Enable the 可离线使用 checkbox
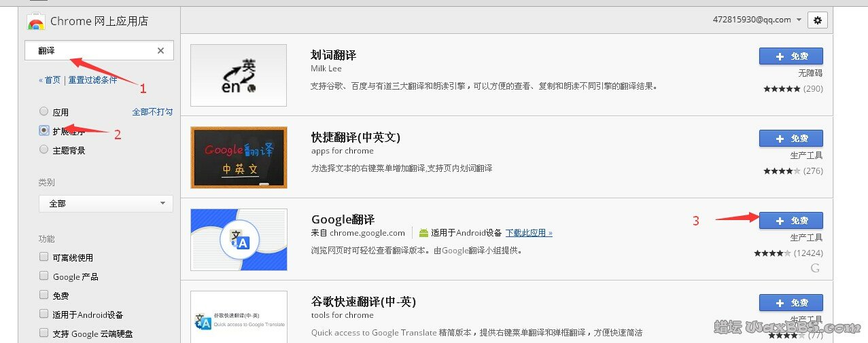The width and height of the screenshot is (868, 343). point(44,257)
